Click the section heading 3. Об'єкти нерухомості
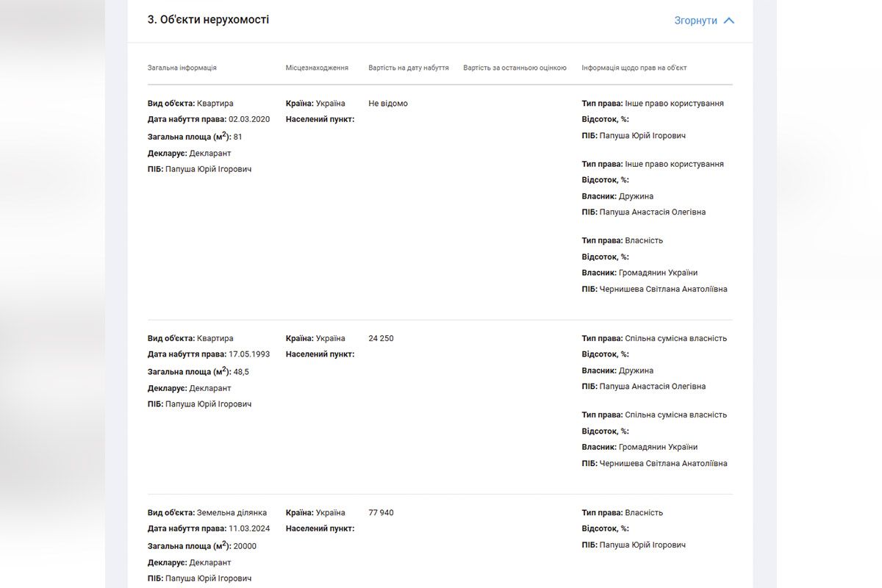 209,20
